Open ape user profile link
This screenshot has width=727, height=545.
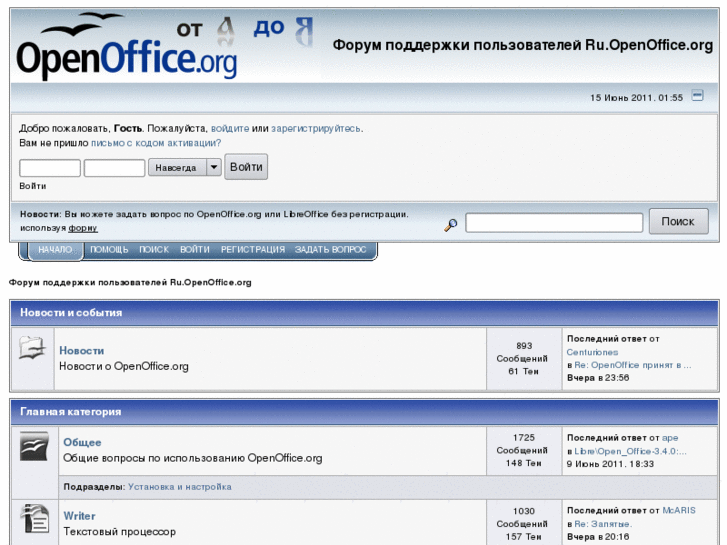(x=670, y=438)
